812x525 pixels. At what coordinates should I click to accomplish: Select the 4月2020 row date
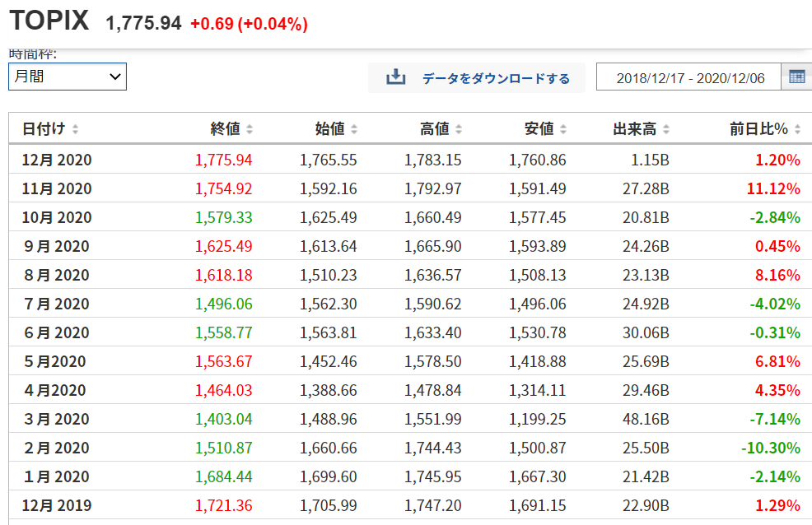click(x=55, y=391)
